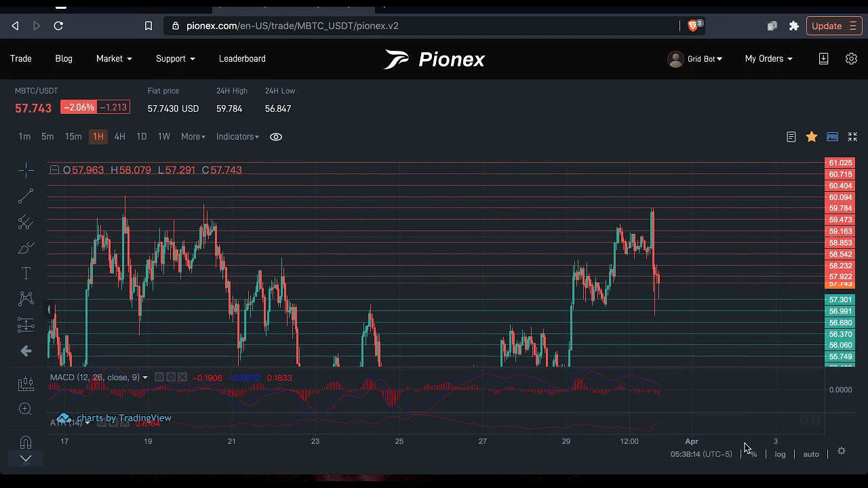Expand the ATR (14) indicator arrow
The height and width of the screenshot is (488, 868).
(87, 423)
